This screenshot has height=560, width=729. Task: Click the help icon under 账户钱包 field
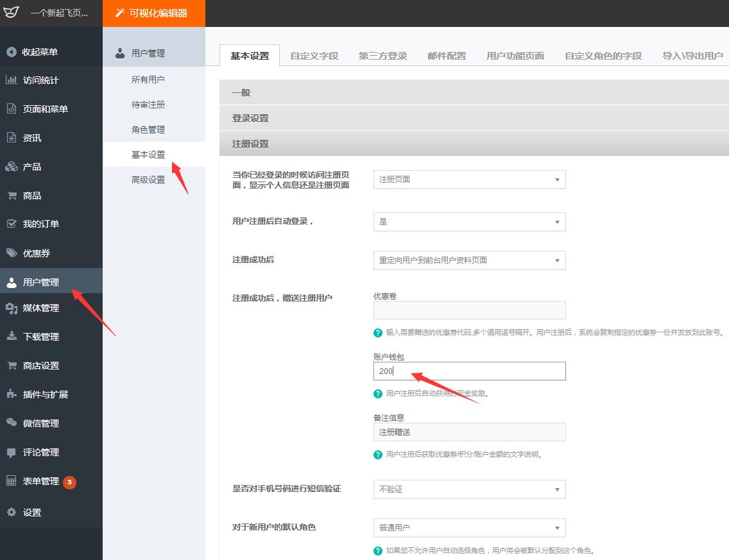(x=378, y=394)
